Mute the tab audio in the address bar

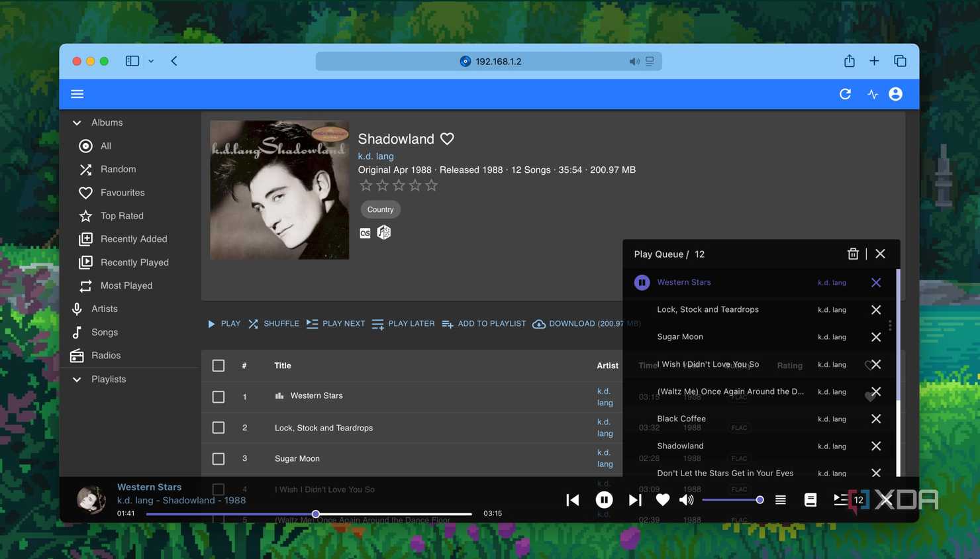pos(634,62)
